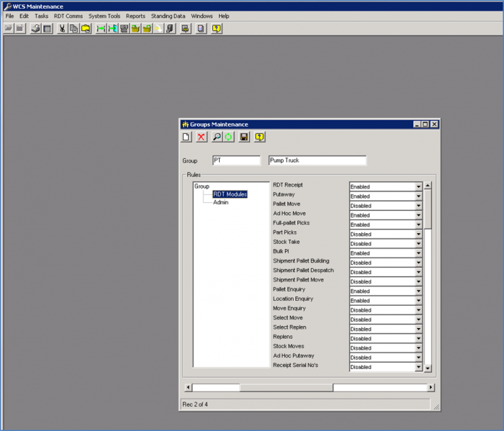504x431 pixels.
Task: Save the group with the floppy disk icon
Action: click(x=244, y=137)
